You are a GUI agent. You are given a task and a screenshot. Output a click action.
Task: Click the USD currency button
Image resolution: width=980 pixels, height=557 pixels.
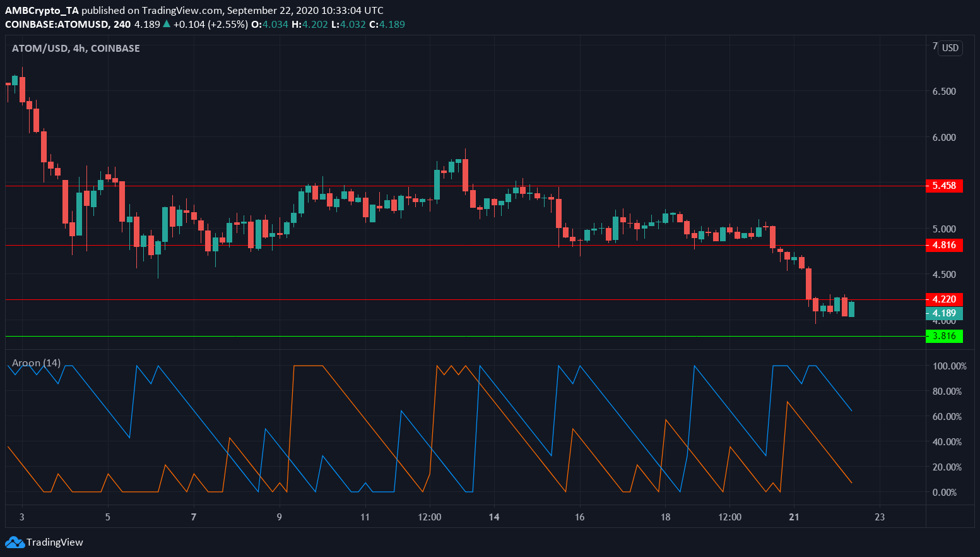click(950, 48)
